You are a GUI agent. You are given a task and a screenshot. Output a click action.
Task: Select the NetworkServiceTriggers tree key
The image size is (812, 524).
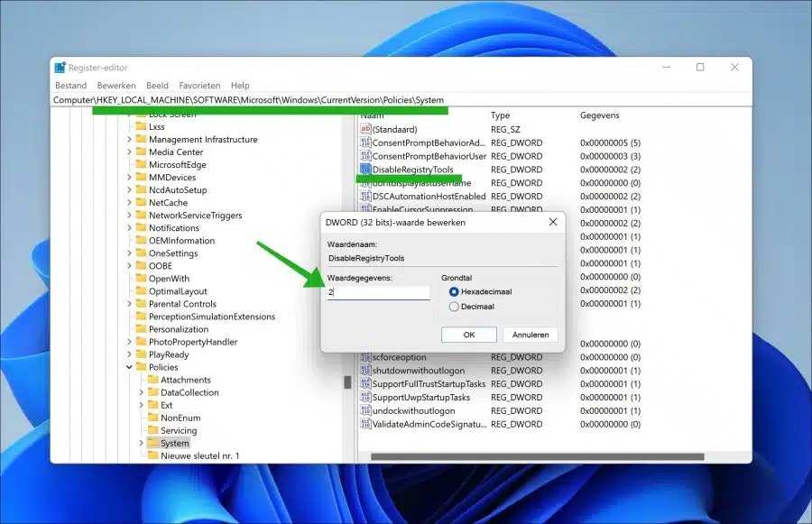[x=195, y=215]
